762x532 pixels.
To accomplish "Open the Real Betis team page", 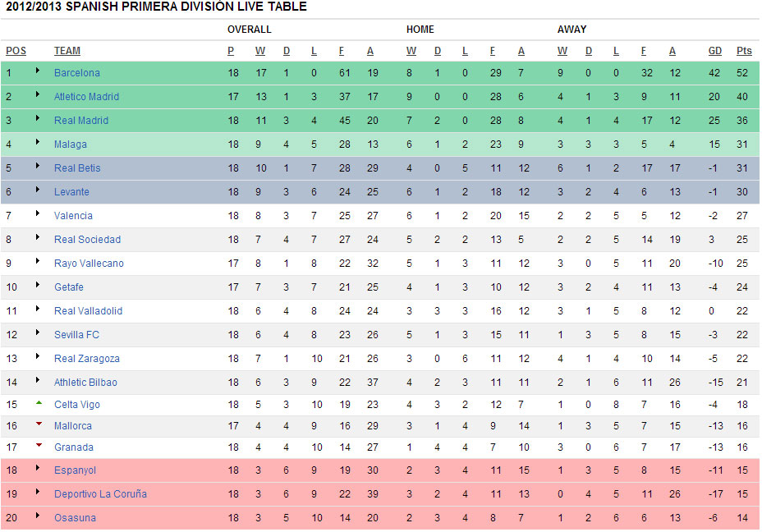I will pos(77,168).
